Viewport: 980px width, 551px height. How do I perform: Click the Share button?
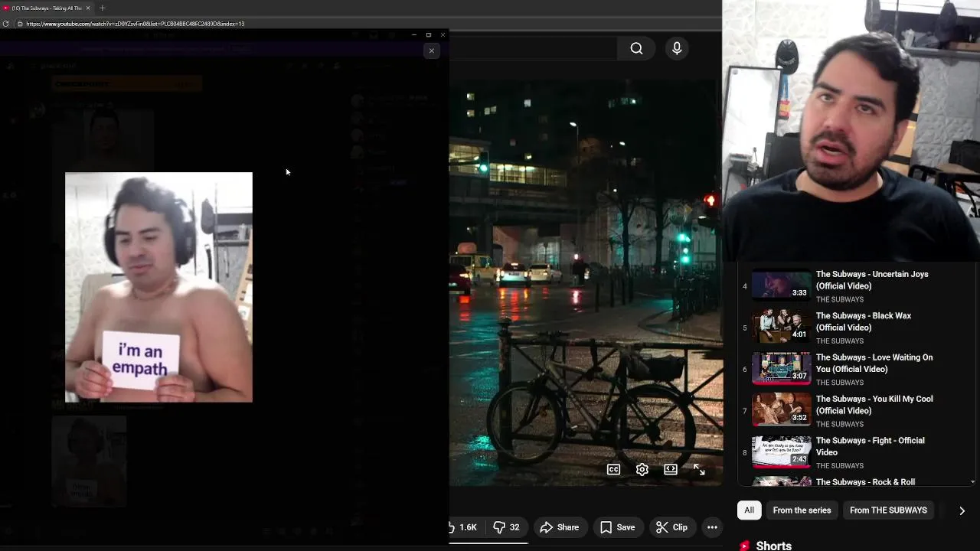[559, 527]
